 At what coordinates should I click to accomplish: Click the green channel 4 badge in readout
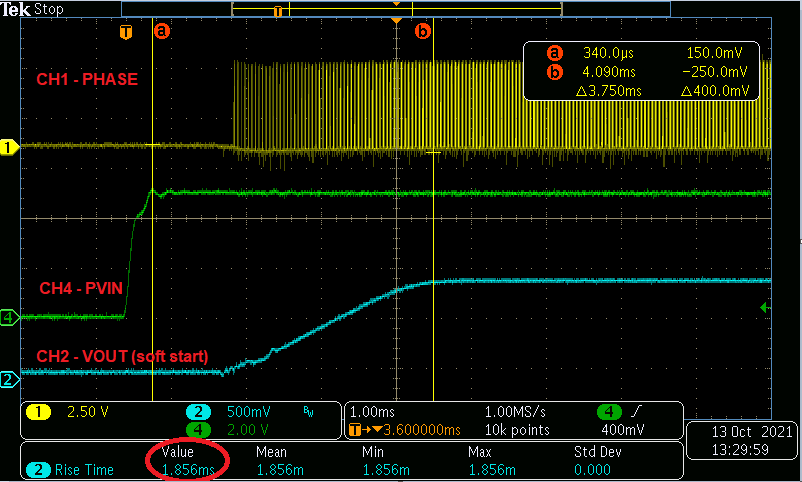pos(198,429)
